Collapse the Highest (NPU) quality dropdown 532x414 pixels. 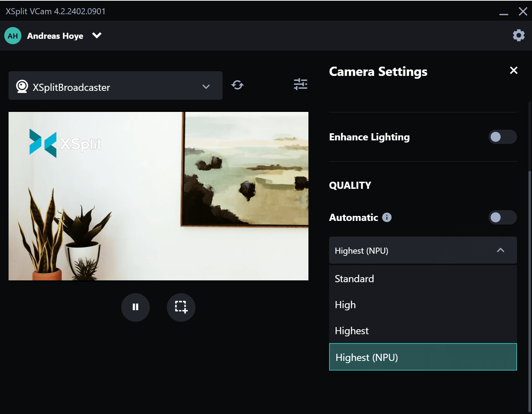423,250
